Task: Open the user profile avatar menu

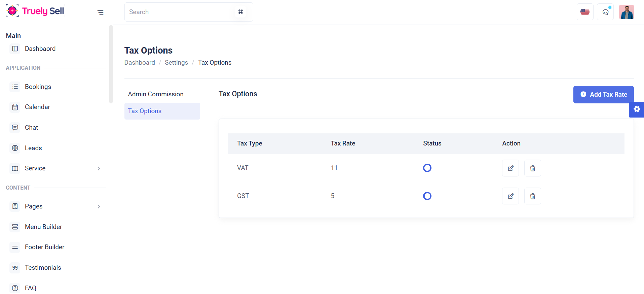Action: [x=626, y=12]
